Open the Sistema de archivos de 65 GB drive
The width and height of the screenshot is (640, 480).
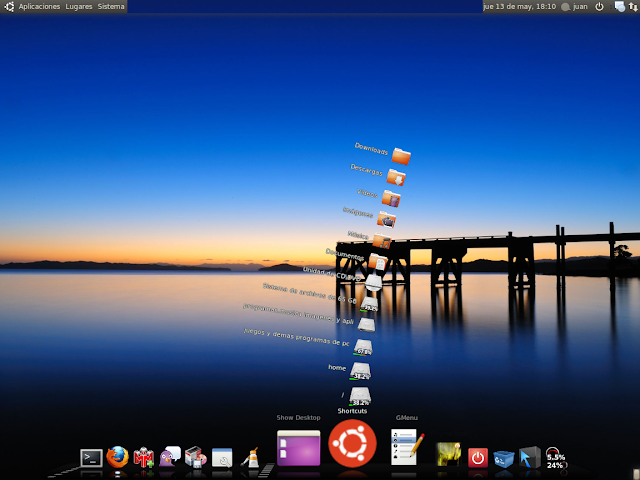[369, 304]
